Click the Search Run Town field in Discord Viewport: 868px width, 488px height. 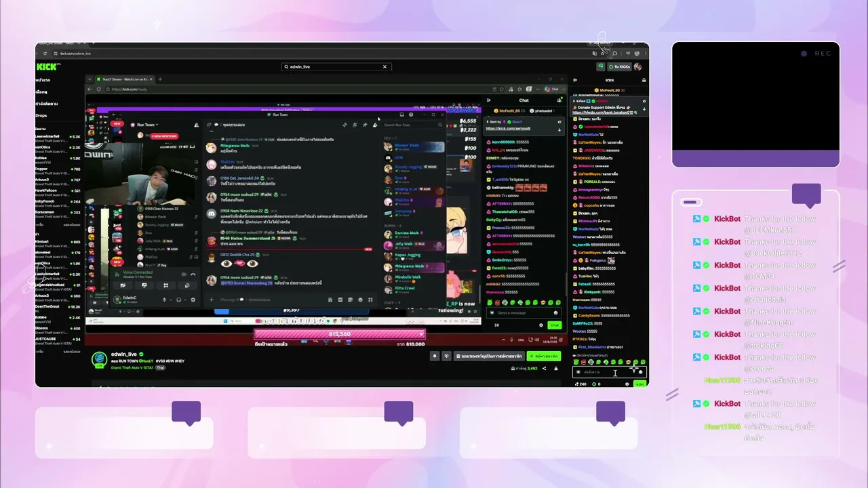click(412, 125)
